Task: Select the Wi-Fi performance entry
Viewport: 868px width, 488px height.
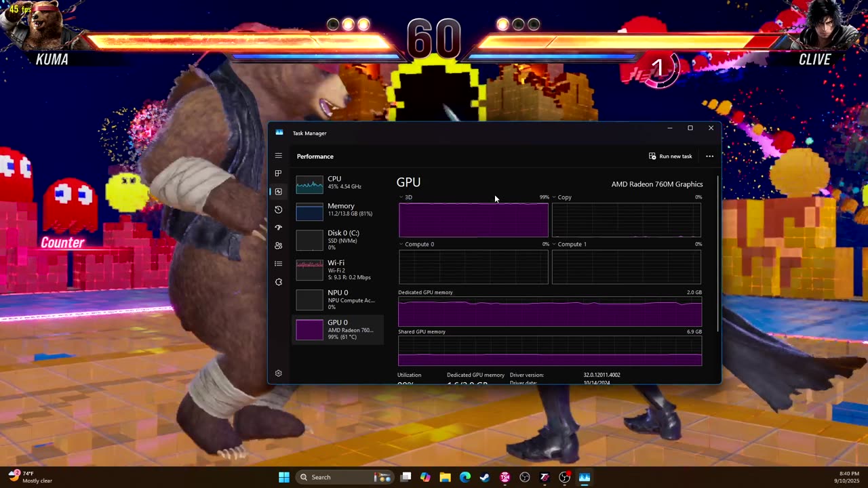Action: (x=338, y=270)
